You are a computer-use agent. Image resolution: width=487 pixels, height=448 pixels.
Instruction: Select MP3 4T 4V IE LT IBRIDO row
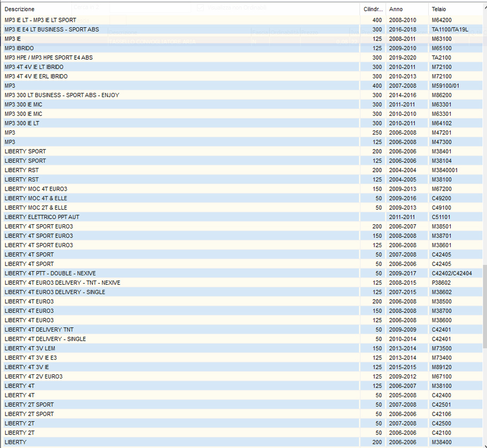coord(242,67)
